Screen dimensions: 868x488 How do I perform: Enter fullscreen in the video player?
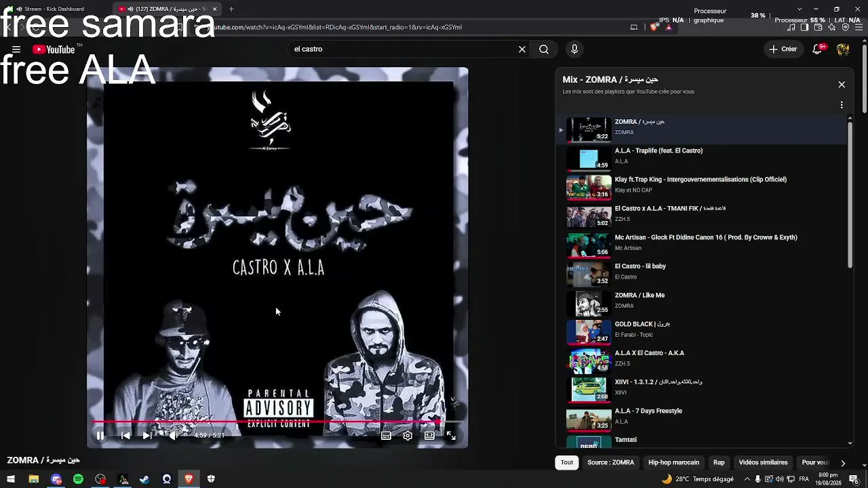coord(451,436)
